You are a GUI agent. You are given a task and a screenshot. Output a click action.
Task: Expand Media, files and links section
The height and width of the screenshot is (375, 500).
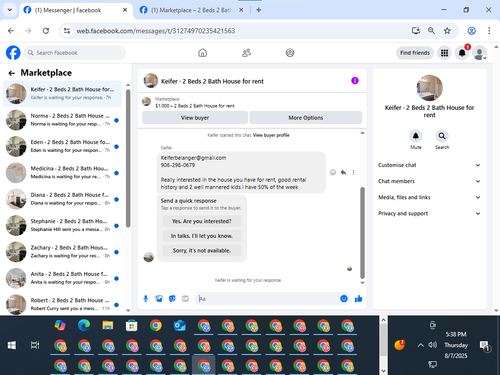[x=429, y=197]
